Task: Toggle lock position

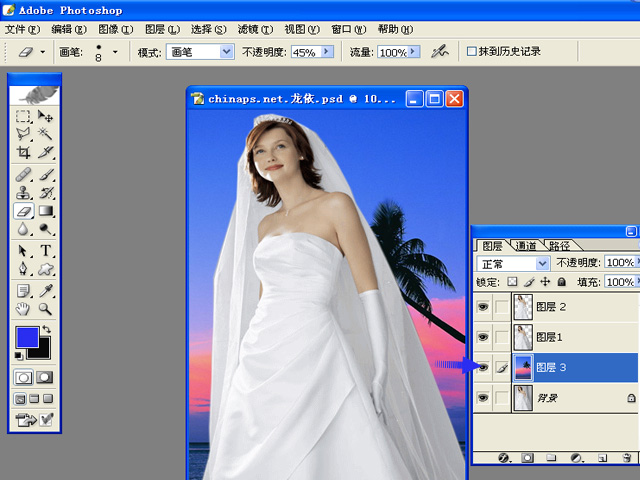Action: click(545, 282)
